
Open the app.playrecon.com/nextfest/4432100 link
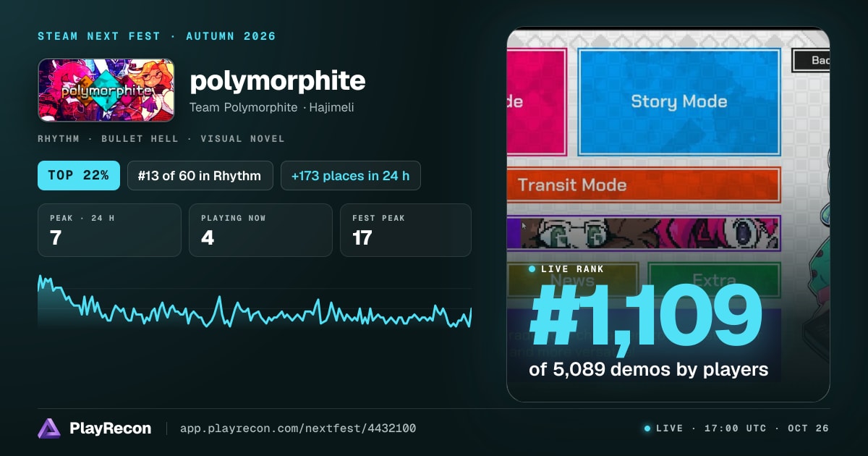[298, 428]
